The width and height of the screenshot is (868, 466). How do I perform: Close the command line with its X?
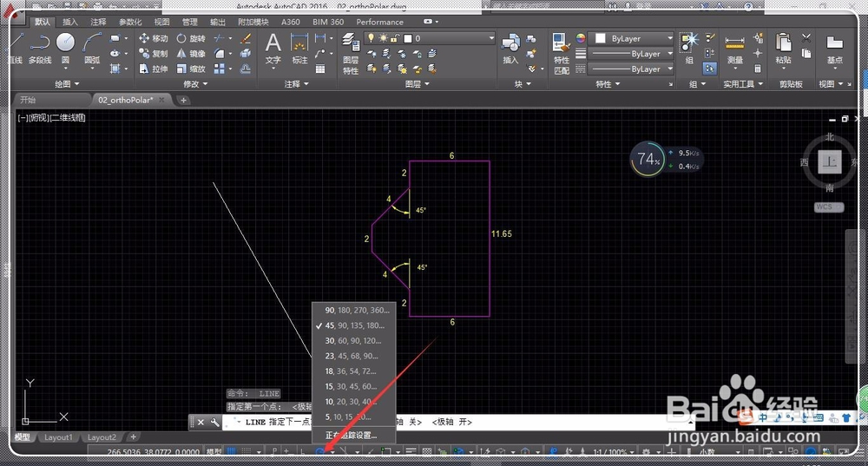point(201,423)
